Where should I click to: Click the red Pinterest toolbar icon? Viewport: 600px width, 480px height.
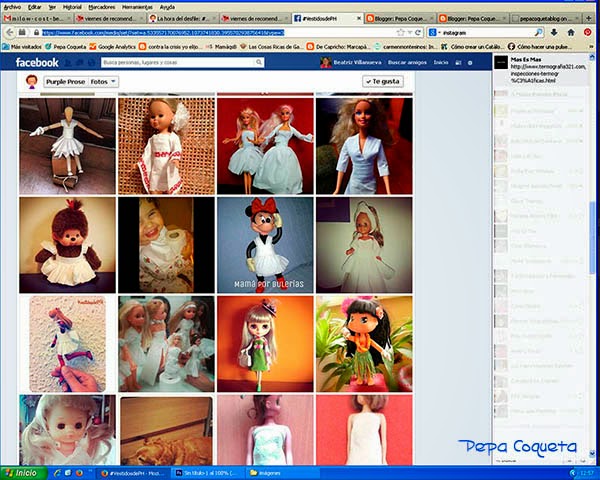(x=588, y=33)
